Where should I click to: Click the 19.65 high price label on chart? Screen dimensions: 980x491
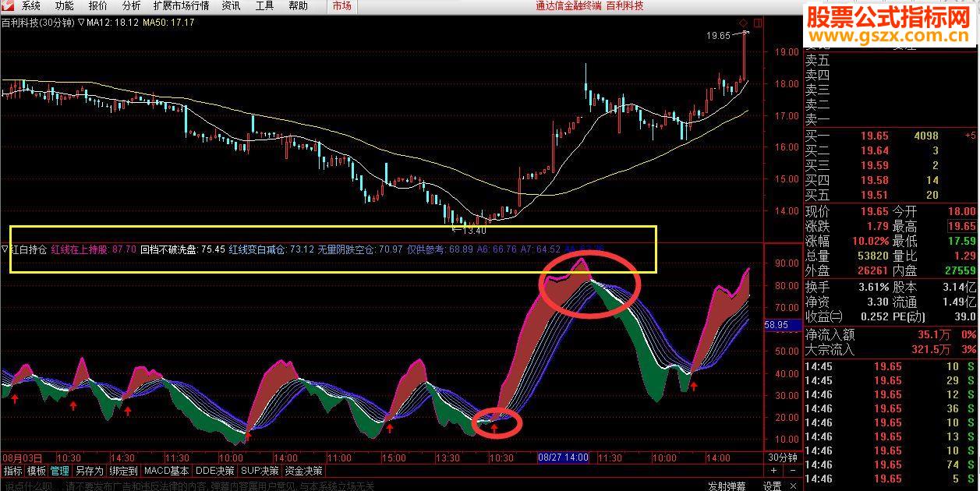pos(718,35)
